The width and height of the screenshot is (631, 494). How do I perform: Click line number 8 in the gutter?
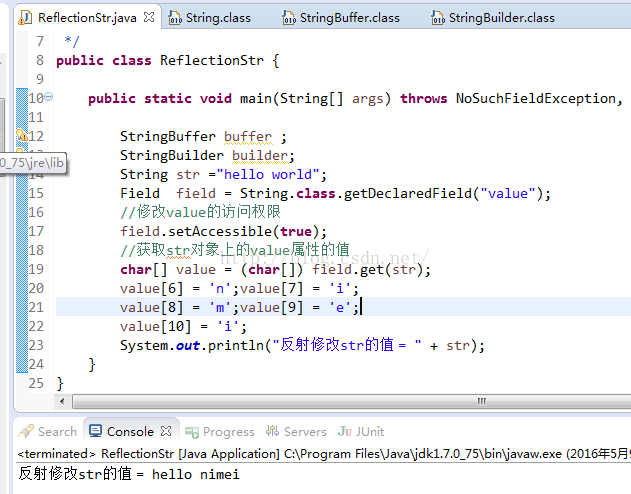tap(39, 60)
